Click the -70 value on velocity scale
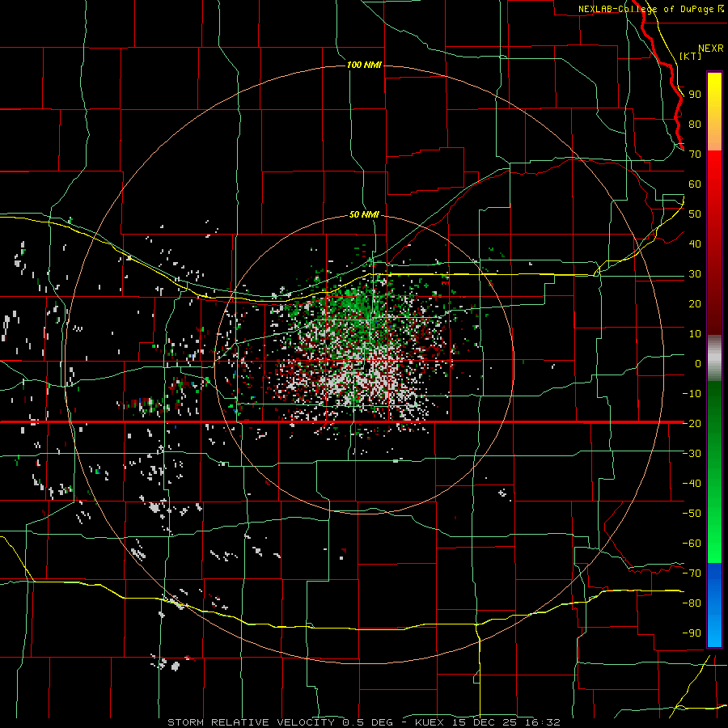The width and height of the screenshot is (728, 728). click(x=692, y=574)
